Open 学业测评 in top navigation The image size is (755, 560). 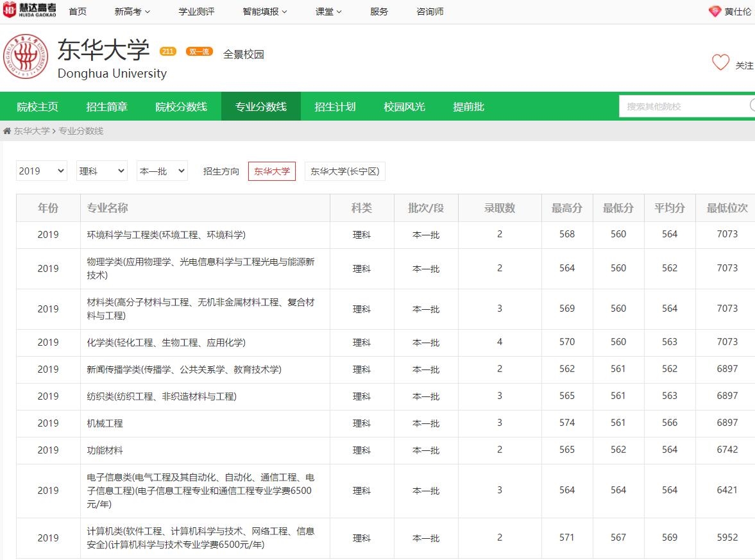coord(196,12)
